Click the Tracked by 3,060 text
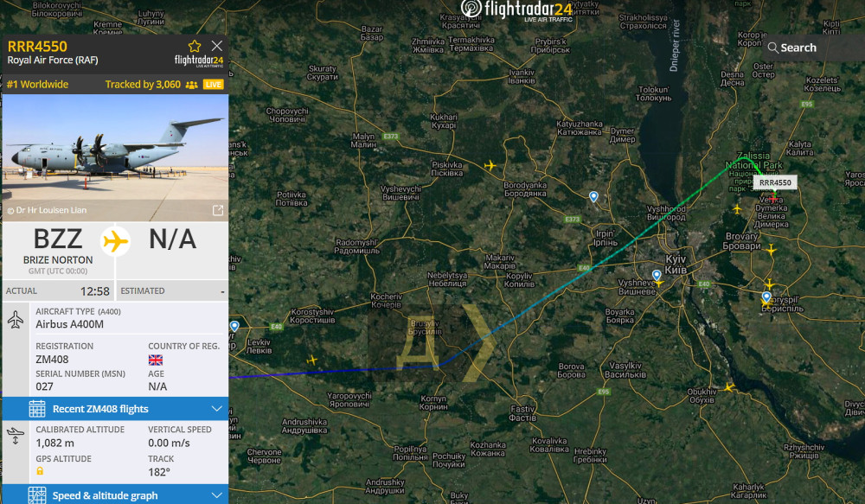865x504 pixels. click(x=143, y=85)
